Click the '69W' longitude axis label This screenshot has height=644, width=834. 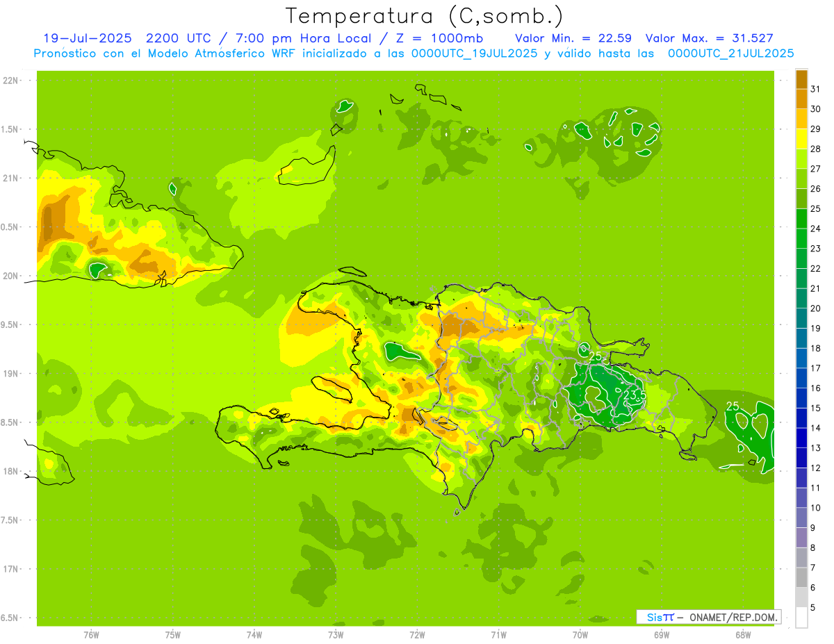[x=661, y=635]
